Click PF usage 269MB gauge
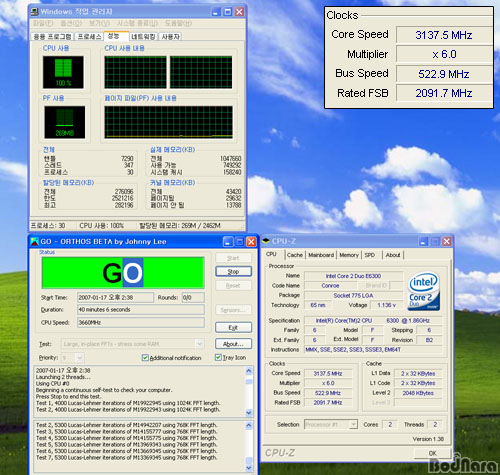 pos(64,122)
